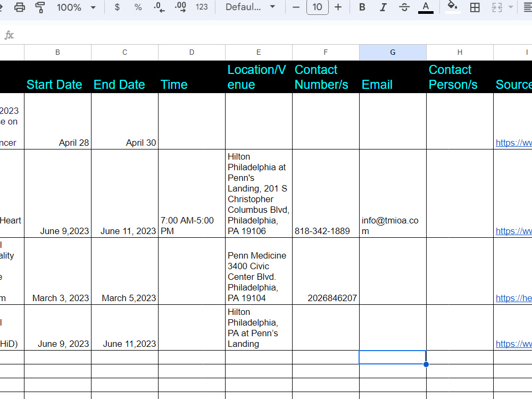Select column F header

326,52
